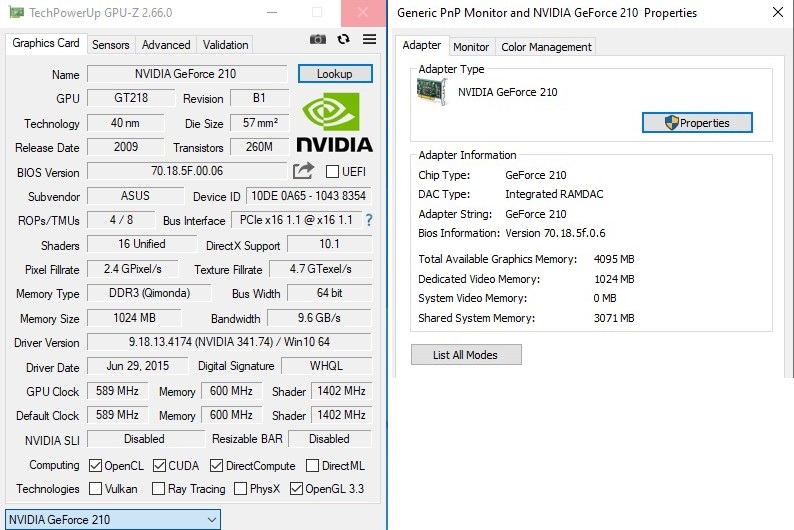Click the adapter card icon

(x=432, y=92)
